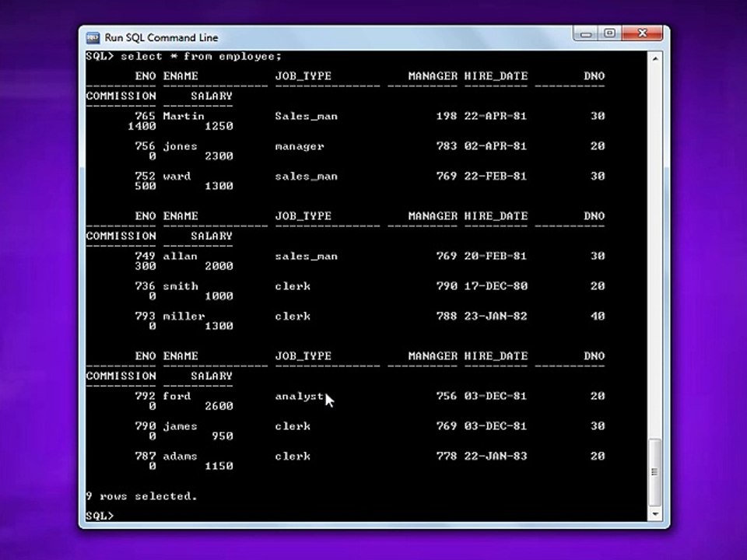The width and height of the screenshot is (747, 560).
Task: Click the employee name 'ford'
Action: point(177,396)
